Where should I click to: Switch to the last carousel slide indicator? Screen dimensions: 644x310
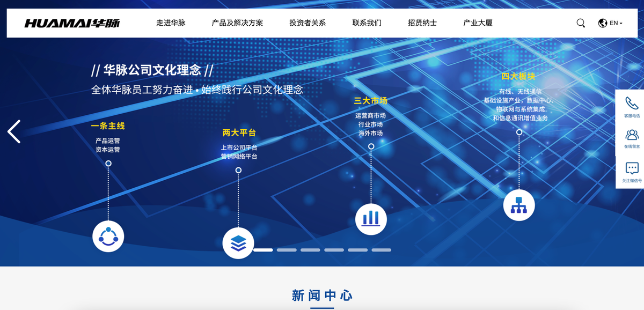pos(381,250)
